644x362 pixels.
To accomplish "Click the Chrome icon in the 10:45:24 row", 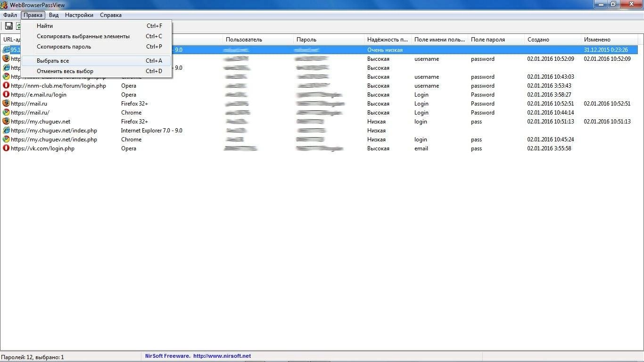I will 6,140.
